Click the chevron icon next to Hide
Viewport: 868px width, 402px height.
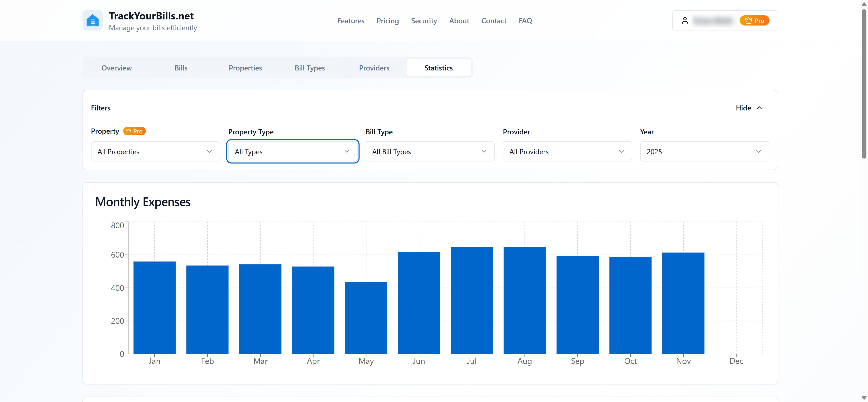(x=760, y=108)
